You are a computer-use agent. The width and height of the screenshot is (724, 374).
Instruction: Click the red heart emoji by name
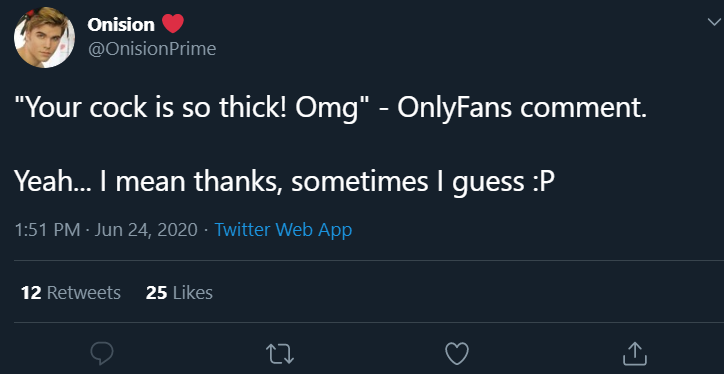coord(173,24)
